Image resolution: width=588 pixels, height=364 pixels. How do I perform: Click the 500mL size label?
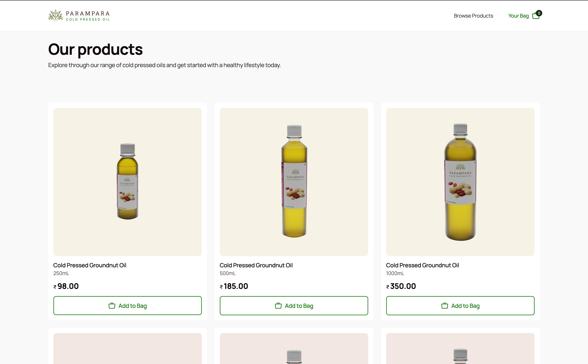pos(228,273)
